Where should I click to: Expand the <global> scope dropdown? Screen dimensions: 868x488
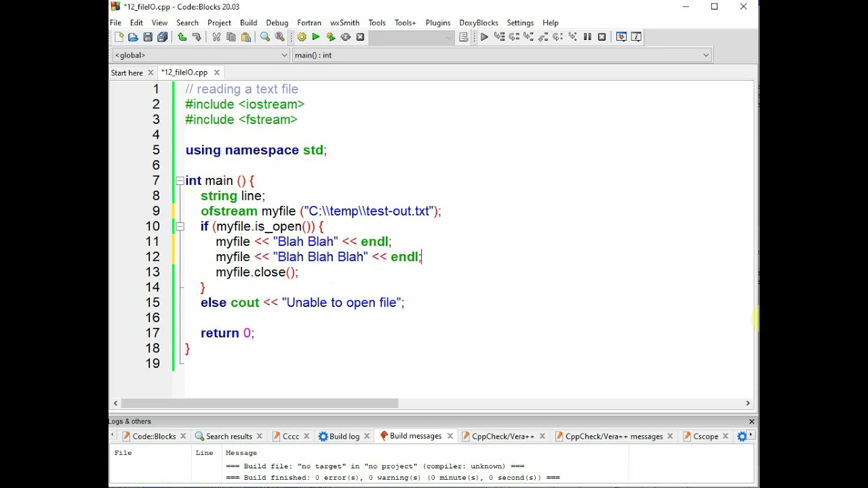pyautogui.click(x=201, y=55)
